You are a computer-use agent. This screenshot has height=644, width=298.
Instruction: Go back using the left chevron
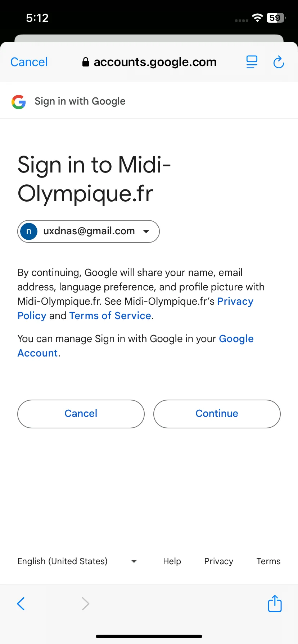click(21, 604)
